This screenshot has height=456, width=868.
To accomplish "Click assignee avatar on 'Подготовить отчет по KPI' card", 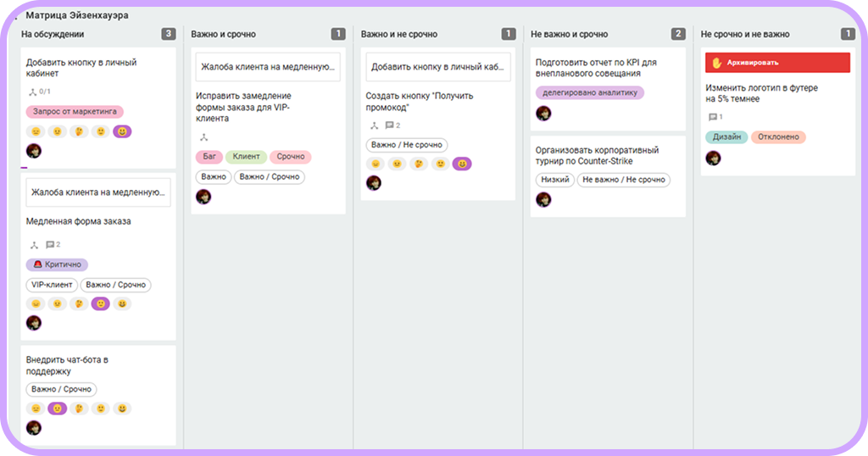I will tap(543, 113).
